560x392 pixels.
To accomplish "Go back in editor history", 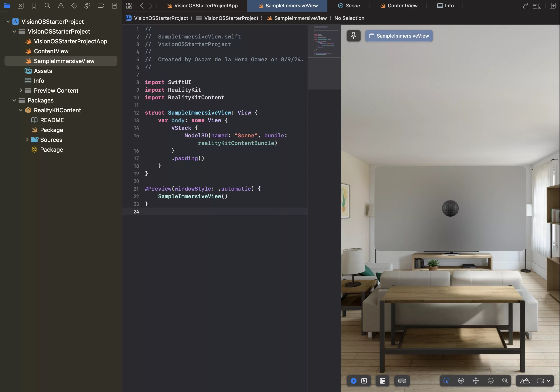I will pyautogui.click(x=142, y=6).
